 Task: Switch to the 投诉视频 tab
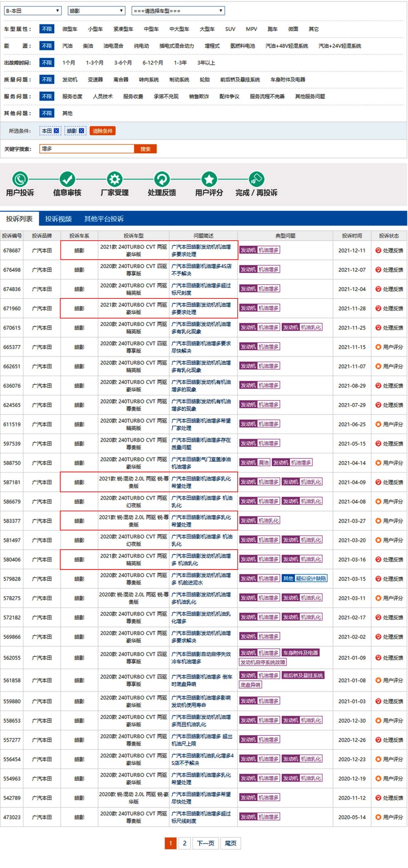[x=58, y=219]
